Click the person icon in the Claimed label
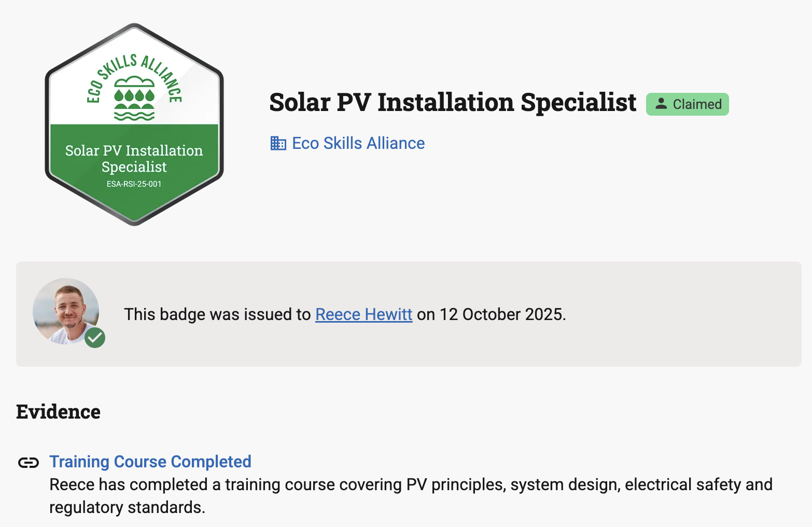Screen dimensions: 812x527 pyautogui.click(x=661, y=104)
